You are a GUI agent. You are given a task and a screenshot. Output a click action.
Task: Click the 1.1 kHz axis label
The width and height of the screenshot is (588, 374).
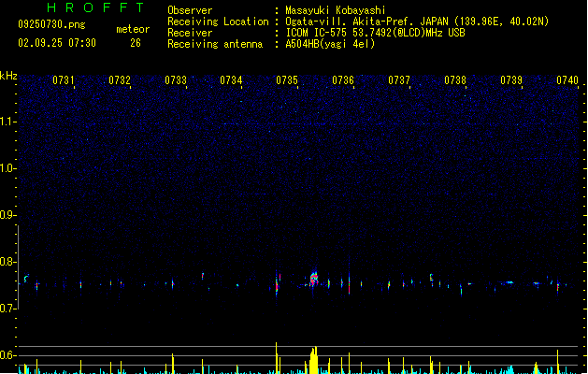[8, 122]
